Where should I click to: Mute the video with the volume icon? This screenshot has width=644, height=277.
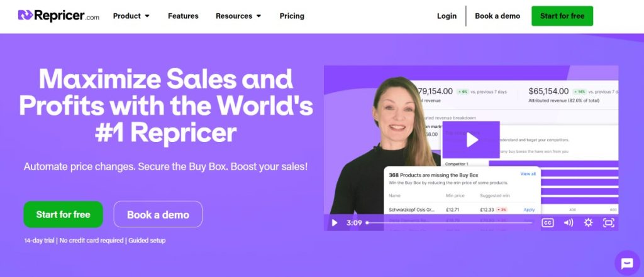tap(569, 223)
